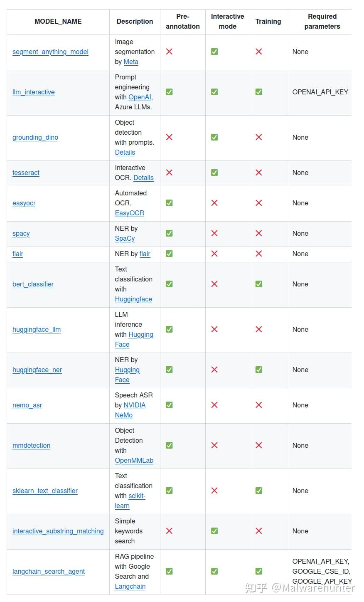Click the EasyOCR description link
364x602 pixels.
[x=130, y=213]
